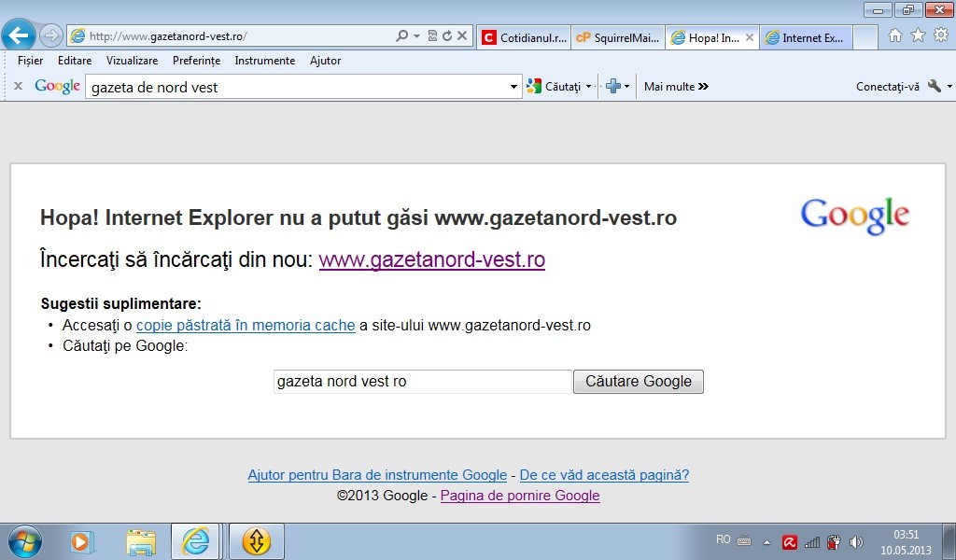
Task: Open IE Tools gear icon
Action: click(x=941, y=35)
